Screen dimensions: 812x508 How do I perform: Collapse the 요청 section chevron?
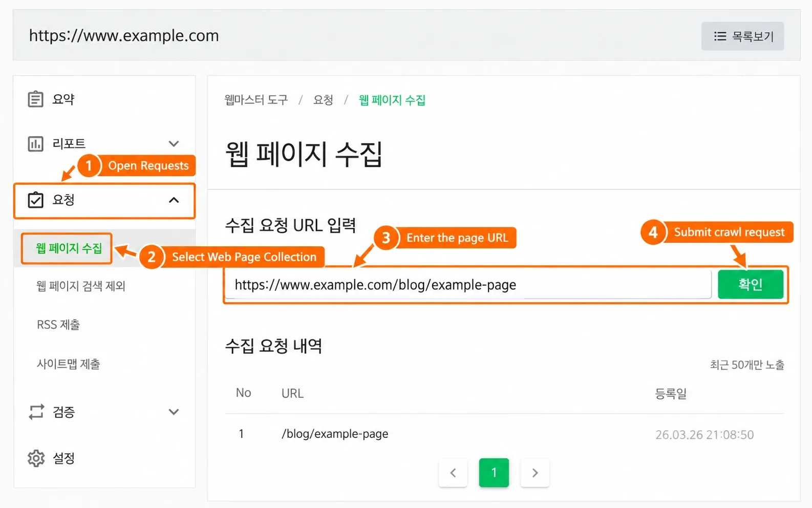point(174,200)
